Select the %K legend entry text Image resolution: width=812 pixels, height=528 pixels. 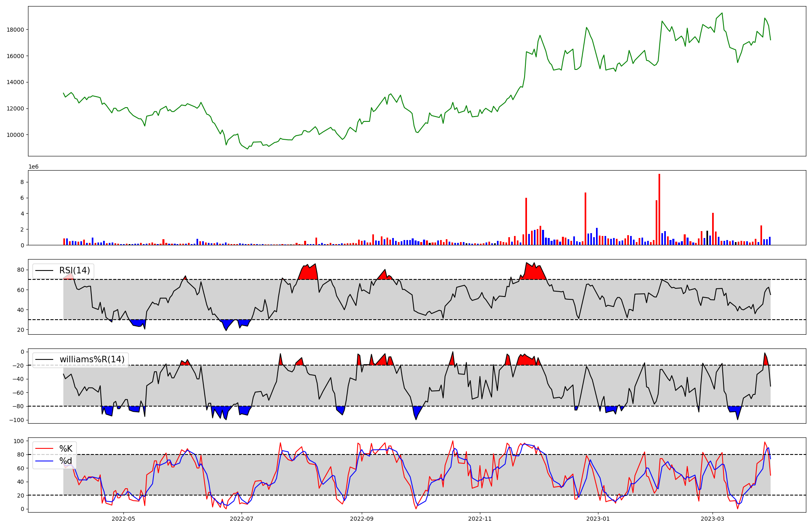coord(66,449)
